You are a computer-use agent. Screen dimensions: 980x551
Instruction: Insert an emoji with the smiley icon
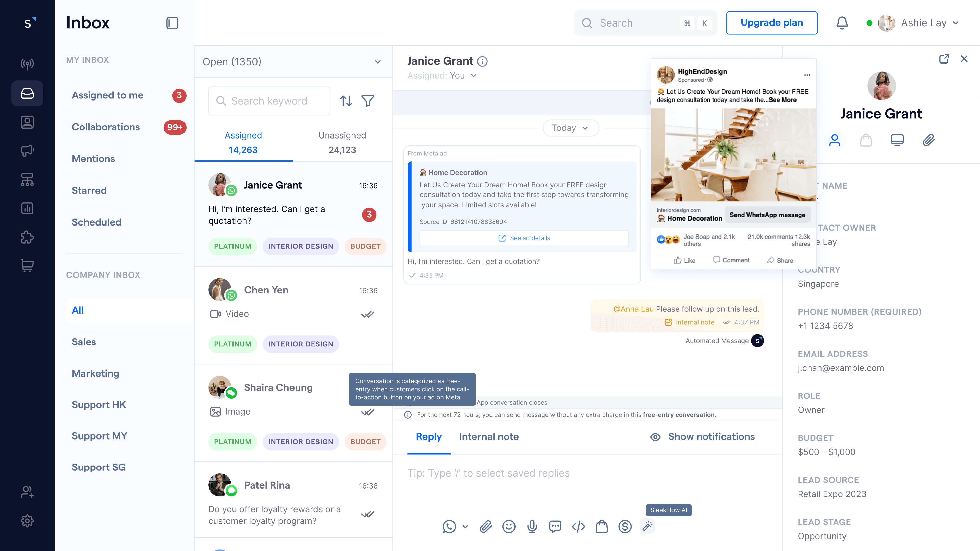[509, 527]
